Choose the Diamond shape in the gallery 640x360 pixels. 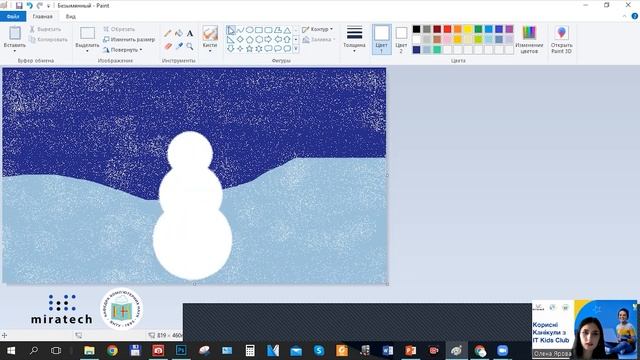(240, 39)
